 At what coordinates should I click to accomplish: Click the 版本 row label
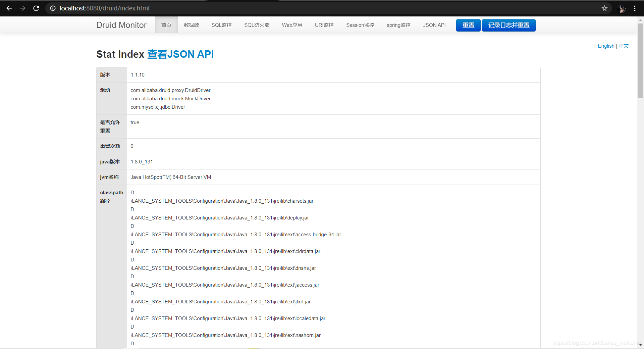[x=105, y=75]
